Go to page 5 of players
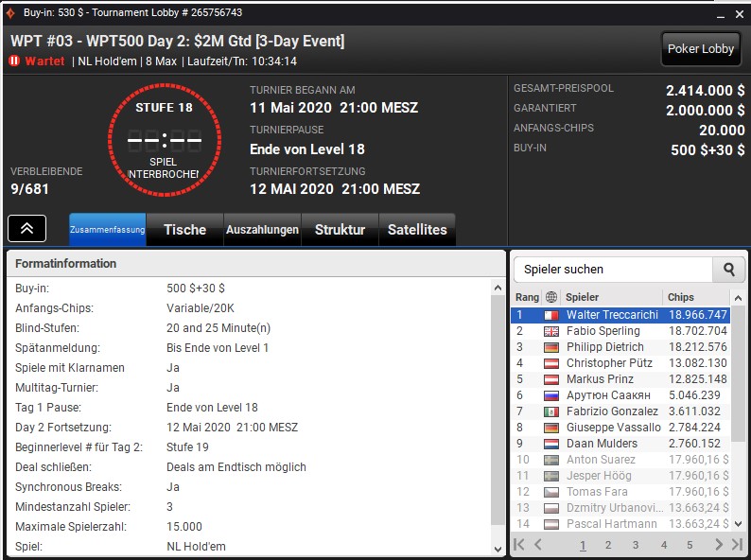 690,545
